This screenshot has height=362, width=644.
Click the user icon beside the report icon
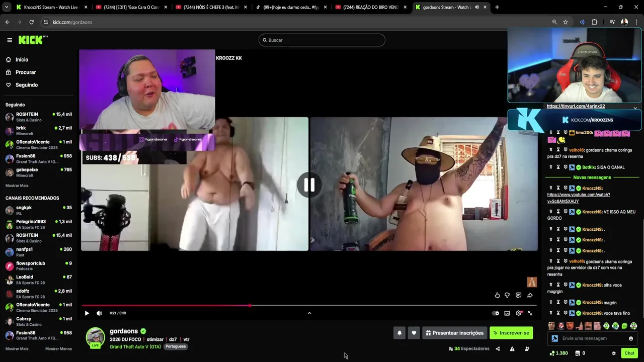(527, 349)
